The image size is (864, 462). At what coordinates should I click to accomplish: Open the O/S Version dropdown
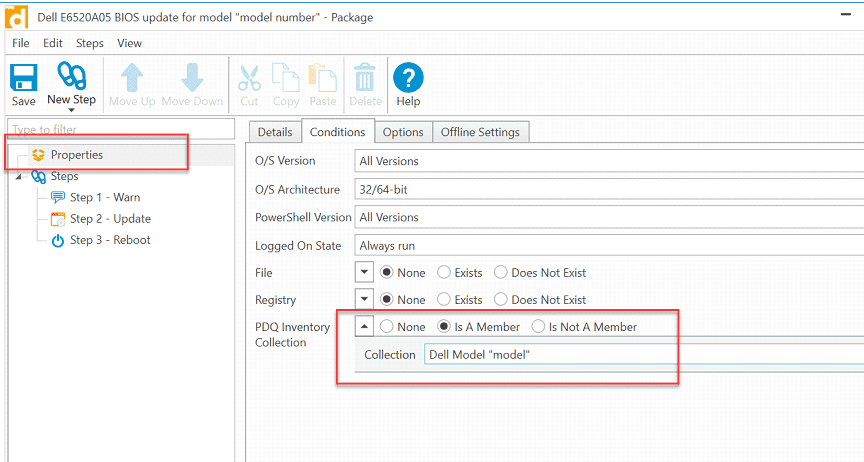click(x=609, y=161)
